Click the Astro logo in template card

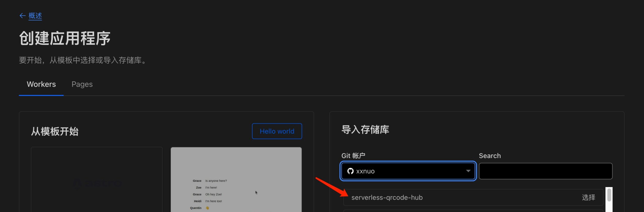point(97,184)
